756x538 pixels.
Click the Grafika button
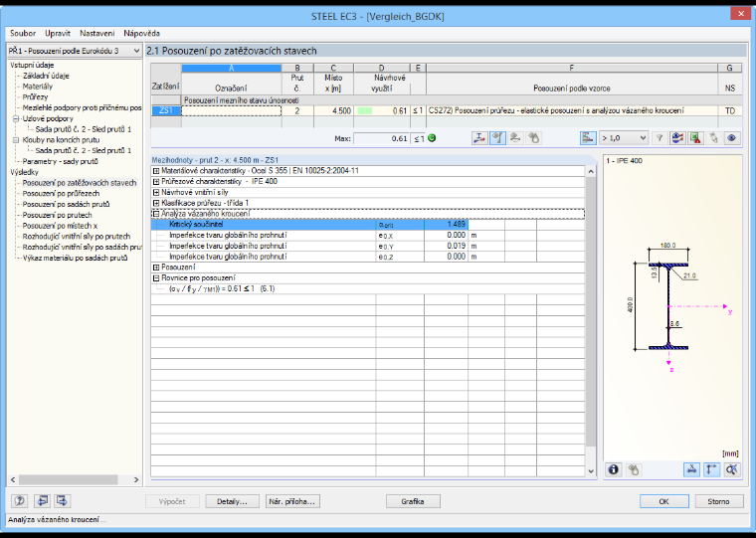413,501
